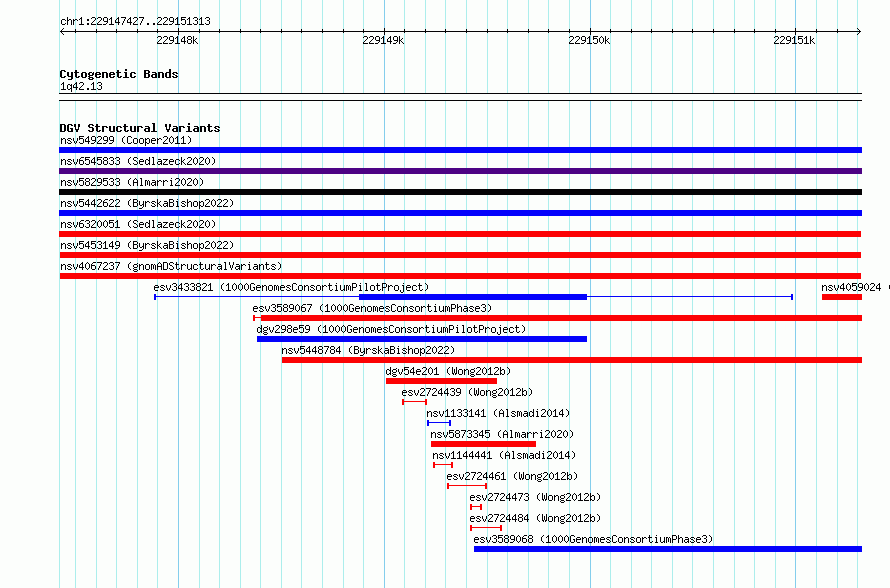Click the 229150k ruler tick label
The width and height of the screenshot is (890, 588).
coord(589,40)
